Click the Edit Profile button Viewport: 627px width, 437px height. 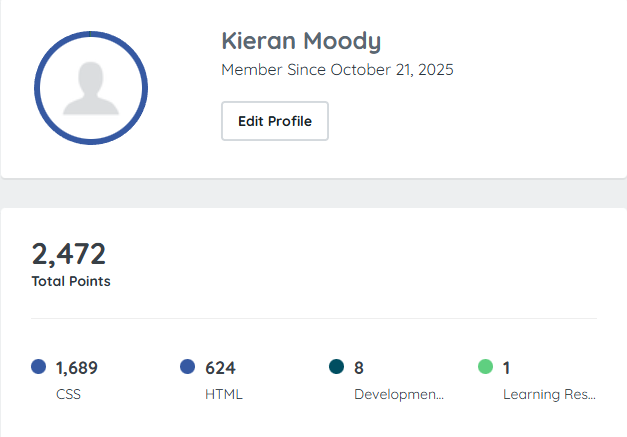pos(274,121)
